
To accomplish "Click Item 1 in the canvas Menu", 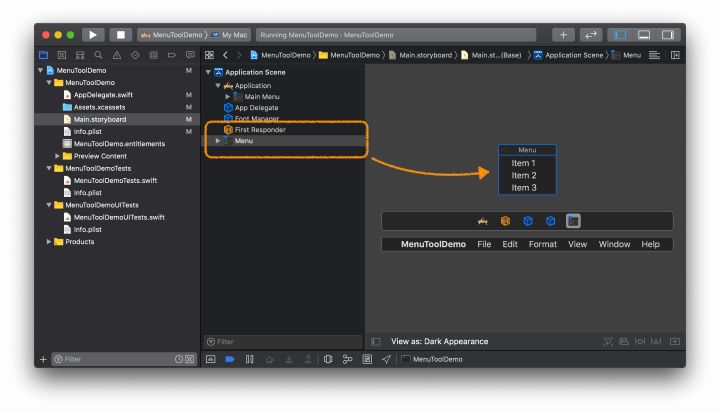I will (523, 163).
